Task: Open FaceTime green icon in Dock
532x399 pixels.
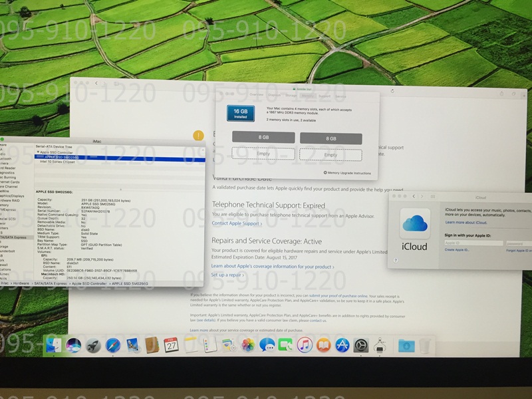Action: (x=286, y=345)
